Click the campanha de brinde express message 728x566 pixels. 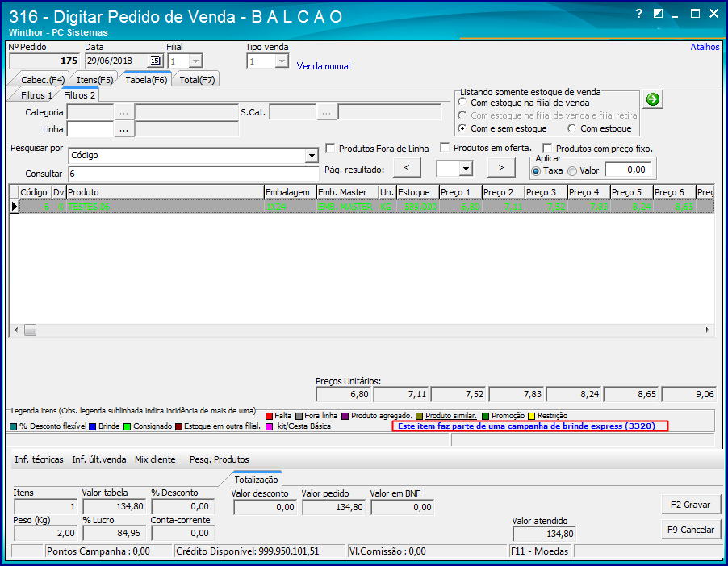coord(526,426)
